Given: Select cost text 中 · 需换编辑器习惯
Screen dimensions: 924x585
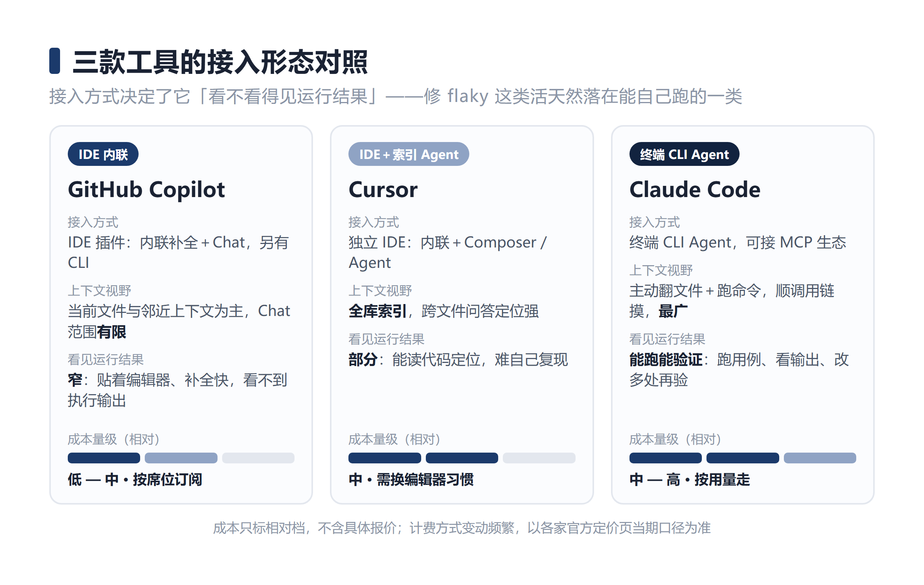Looking at the screenshot, I should coord(411,480).
